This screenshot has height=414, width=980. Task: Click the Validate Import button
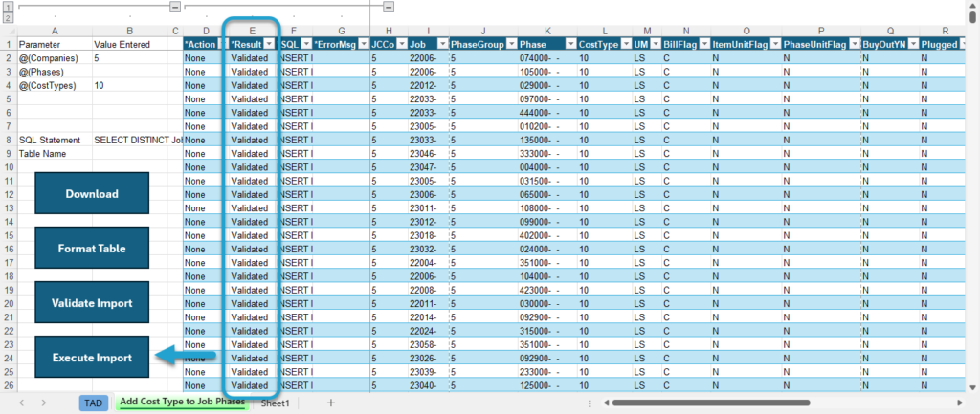coord(92,303)
